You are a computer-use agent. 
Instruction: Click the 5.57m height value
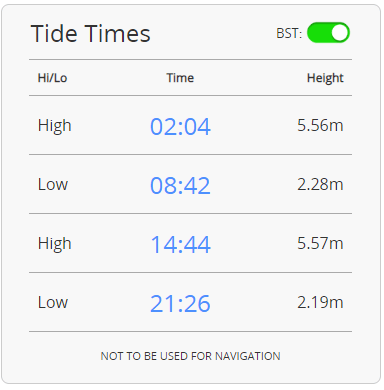(320, 243)
